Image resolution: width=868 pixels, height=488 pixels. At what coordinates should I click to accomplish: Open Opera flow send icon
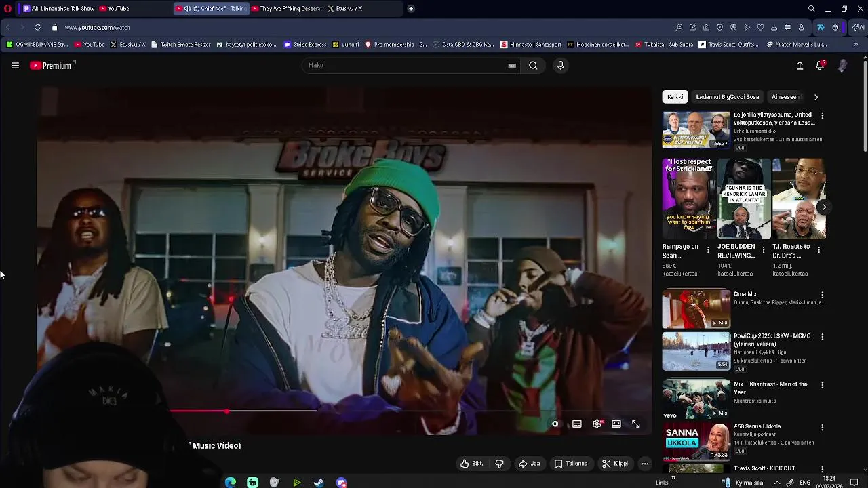pyautogui.click(x=747, y=27)
